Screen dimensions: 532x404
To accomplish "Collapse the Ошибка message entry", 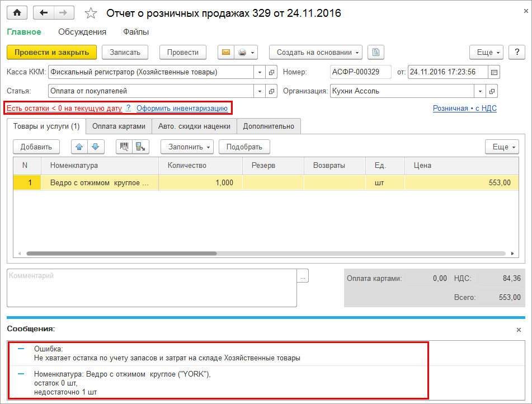I will pyautogui.click(x=21, y=349).
